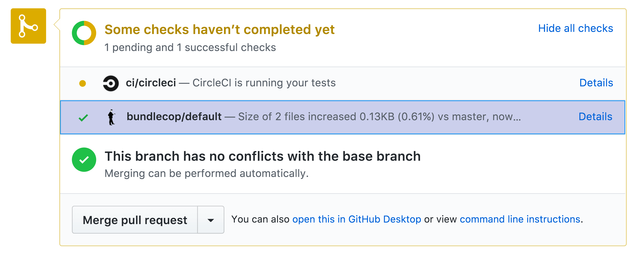Click the 'CircleCI is running your tests' text

264,83
